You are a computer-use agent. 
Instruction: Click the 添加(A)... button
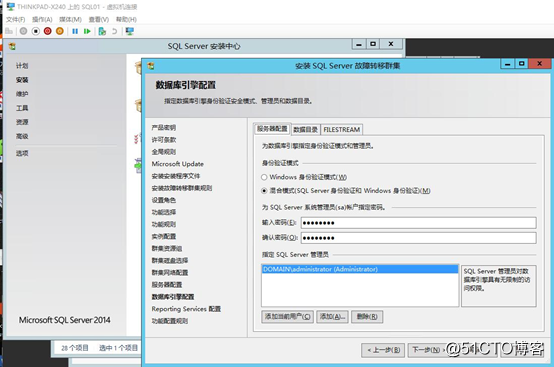tap(332, 316)
